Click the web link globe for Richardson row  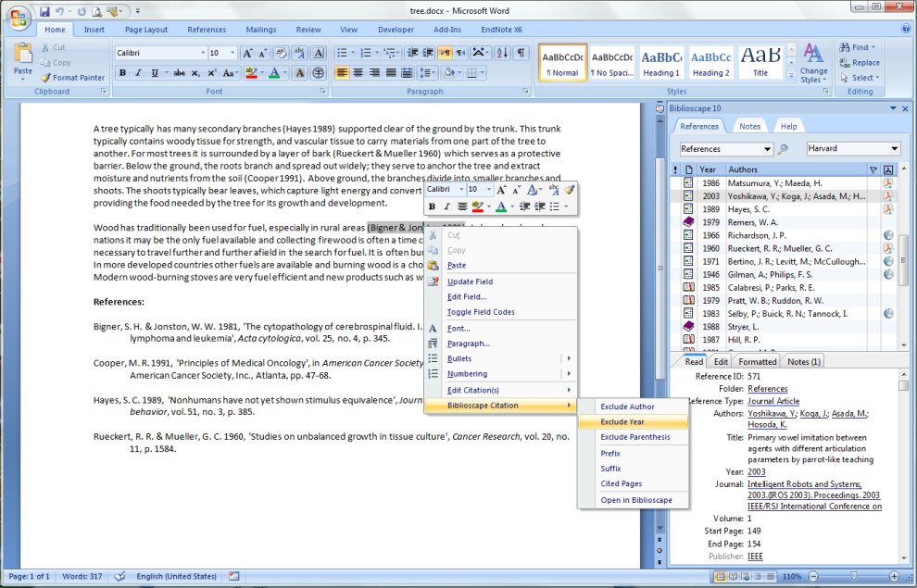point(888,235)
